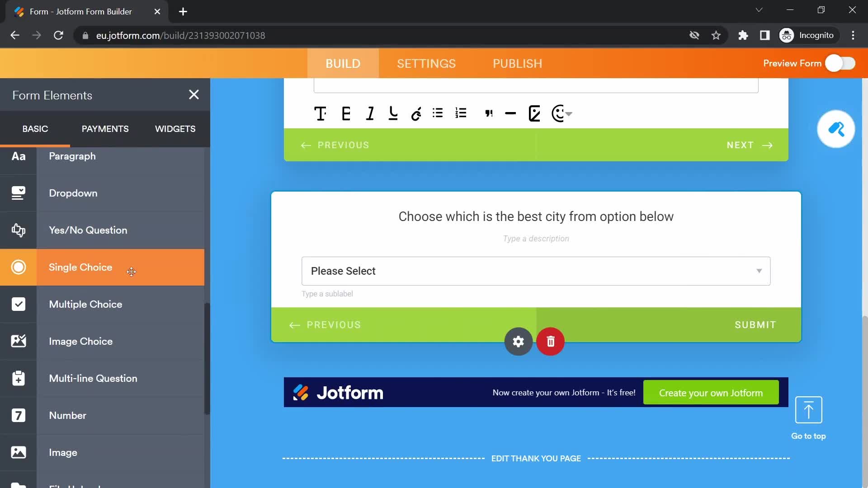Click the Type a description input field
The width and height of the screenshot is (868, 488).
[x=535, y=238]
